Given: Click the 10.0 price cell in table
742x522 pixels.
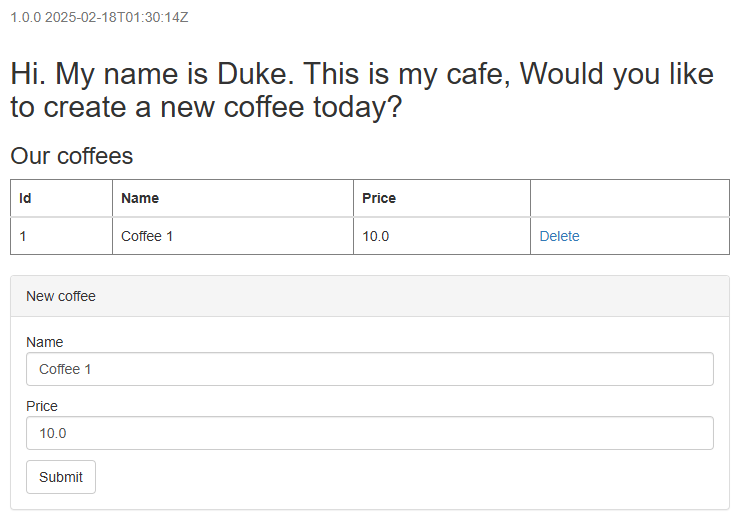Looking at the screenshot, I should coord(375,237).
